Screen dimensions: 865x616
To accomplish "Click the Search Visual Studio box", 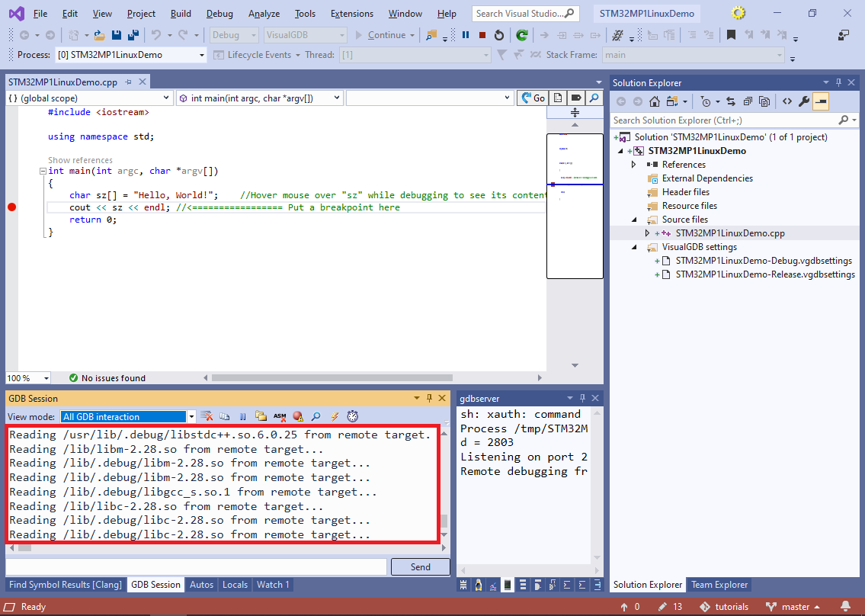I will click(x=526, y=13).
